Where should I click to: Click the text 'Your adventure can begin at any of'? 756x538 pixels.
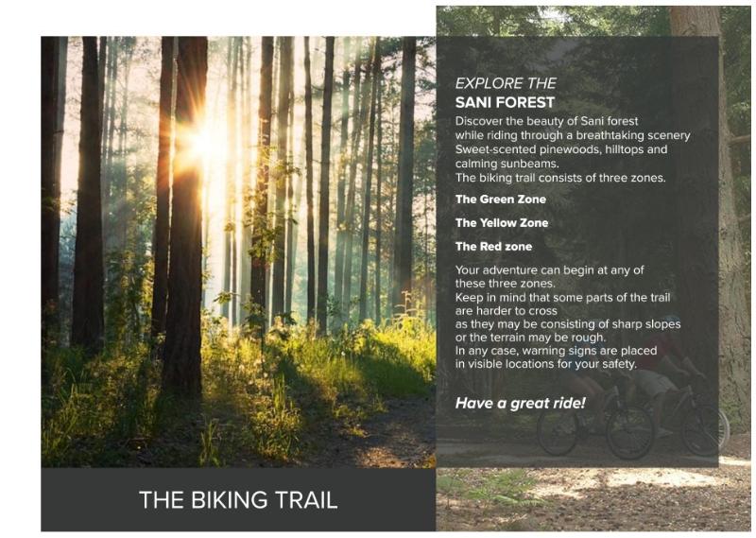click(550, 270)
